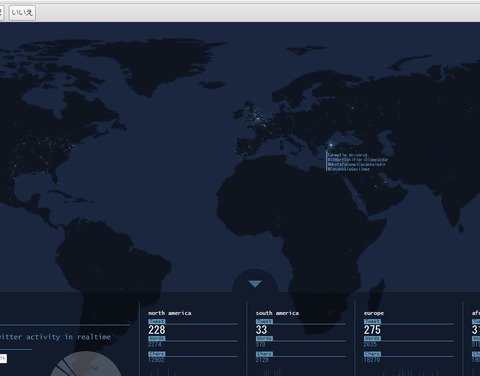Viewport: 480px width, 376px height.
Task: Click the small white button under the title
Action: click(x=3, y=358)
